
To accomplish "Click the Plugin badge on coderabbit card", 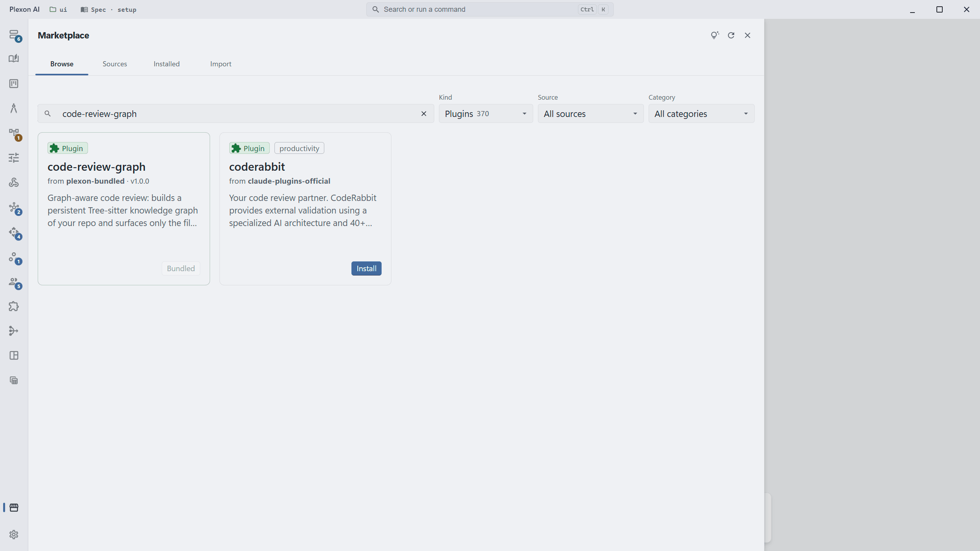I will click(249, 148).
